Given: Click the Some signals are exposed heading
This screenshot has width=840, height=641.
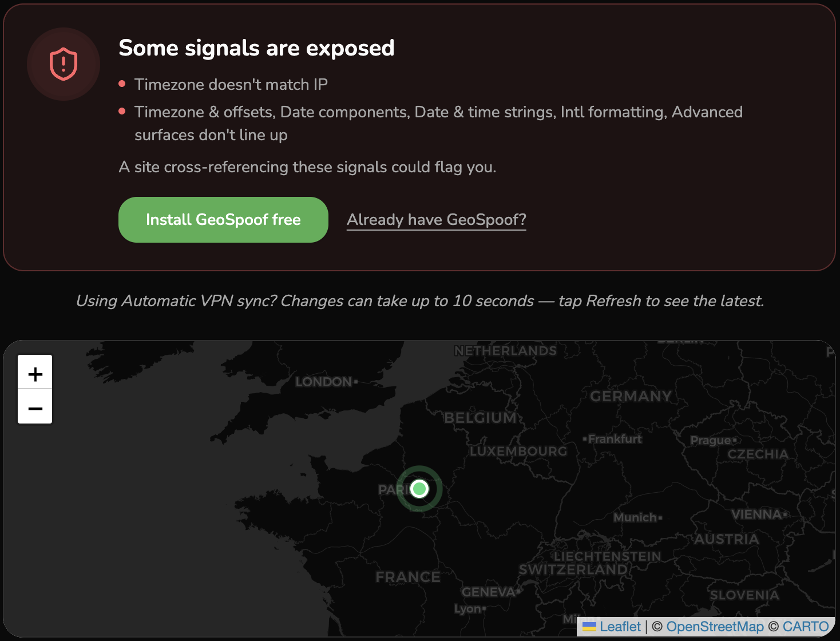Looking at the screenshot, I should 256,48.
